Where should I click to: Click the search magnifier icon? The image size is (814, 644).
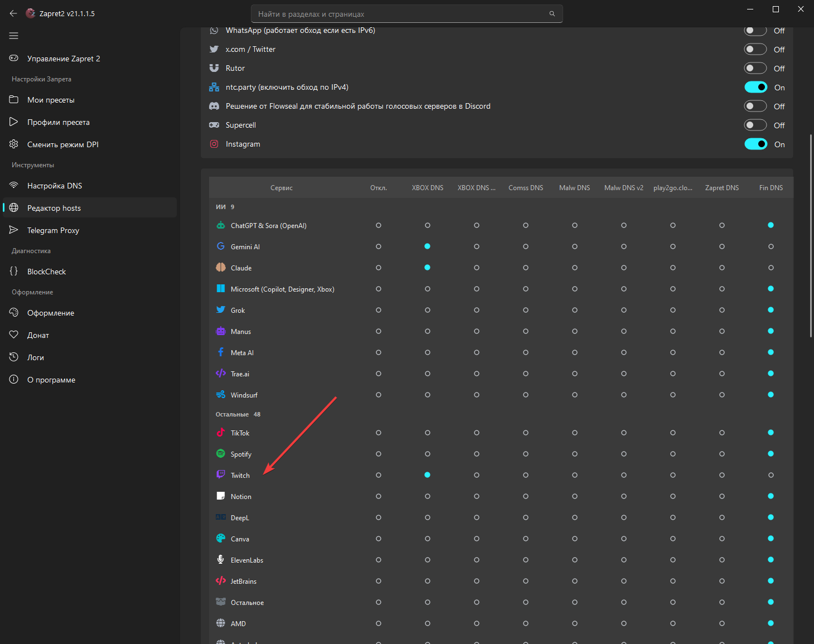point(552,14)
